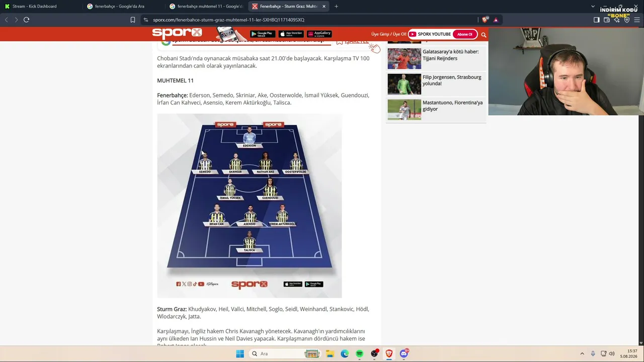Viewport: 644px width, 362px height.
Task: Click the Fenerbahçe lineup pitch graphic
Action: pyautogui.click(x=250, y=206)
